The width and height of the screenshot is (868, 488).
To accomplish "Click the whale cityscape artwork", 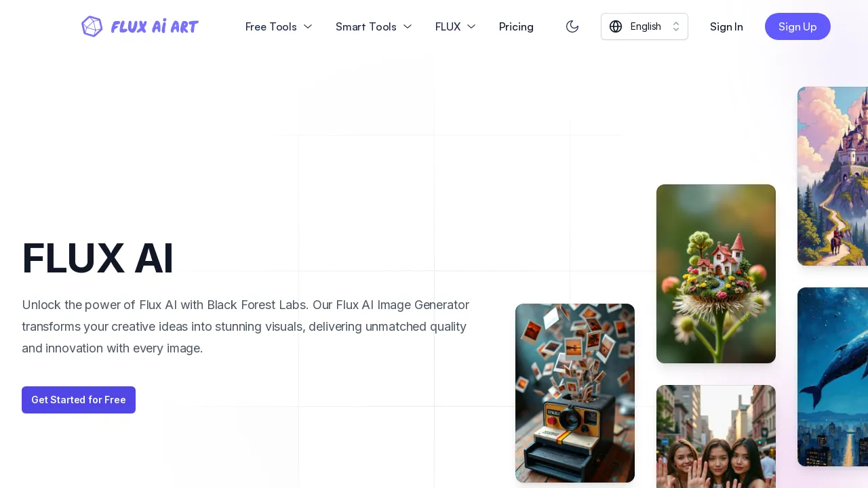I will (833, 377).
